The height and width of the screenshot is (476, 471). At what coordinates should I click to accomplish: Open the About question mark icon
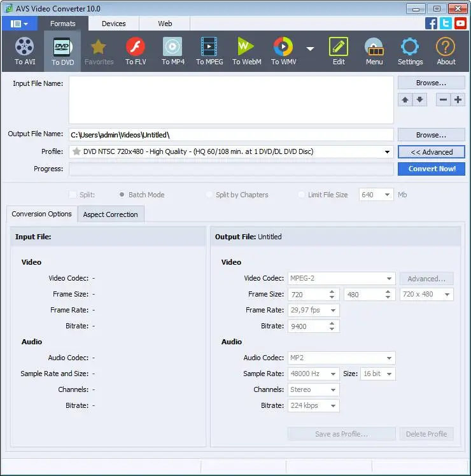(446, 51)
